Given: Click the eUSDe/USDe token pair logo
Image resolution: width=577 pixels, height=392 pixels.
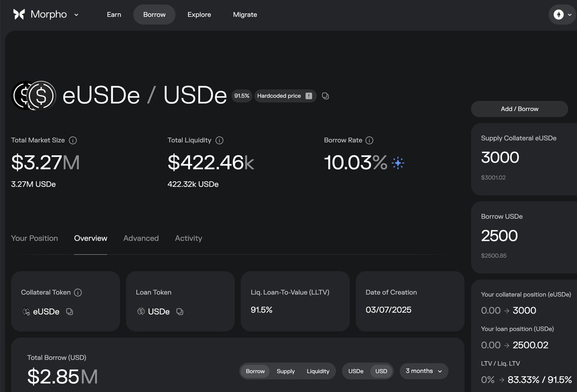Looking at the screenshot, I should pos(34,95).
